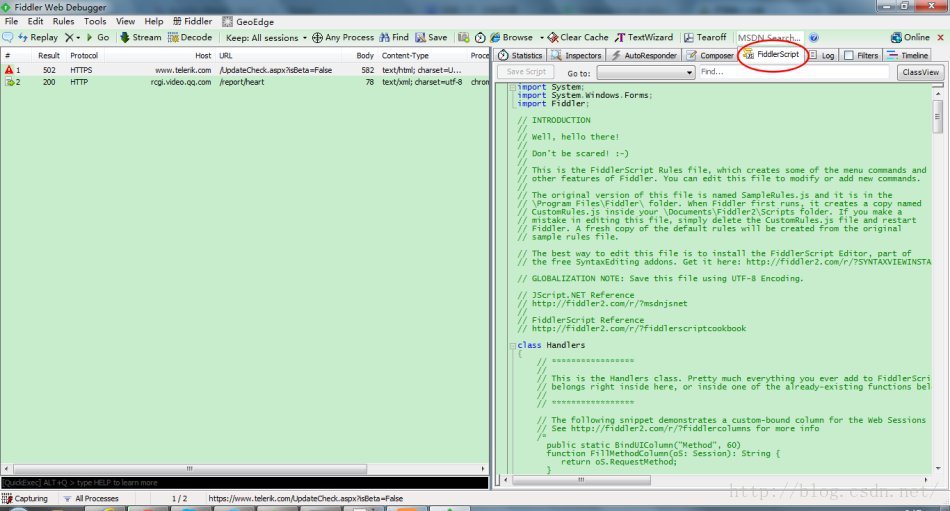Click the session 2 response icon
Viewport: 950px width, 511px height.
click(9, 82)
